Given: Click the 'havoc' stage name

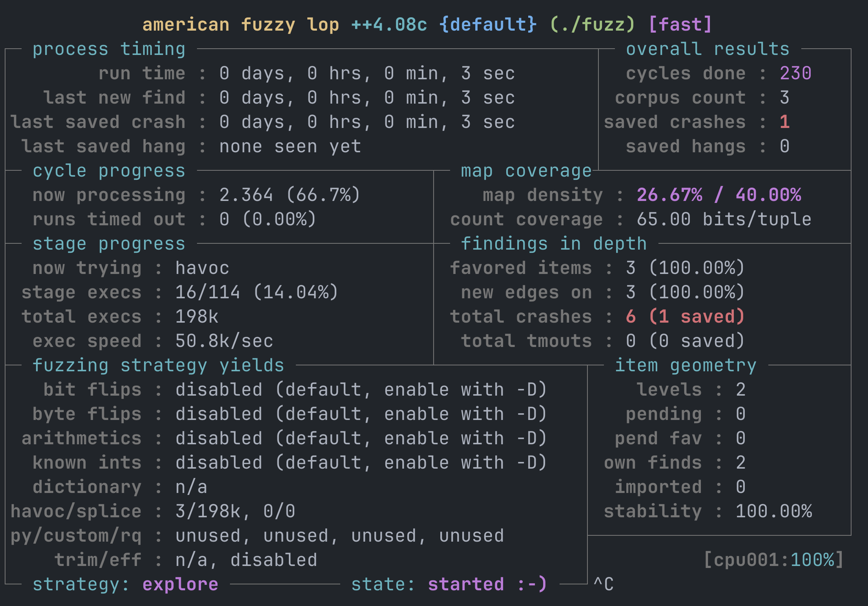Looking at the screenshot, I should click(202, 268).
